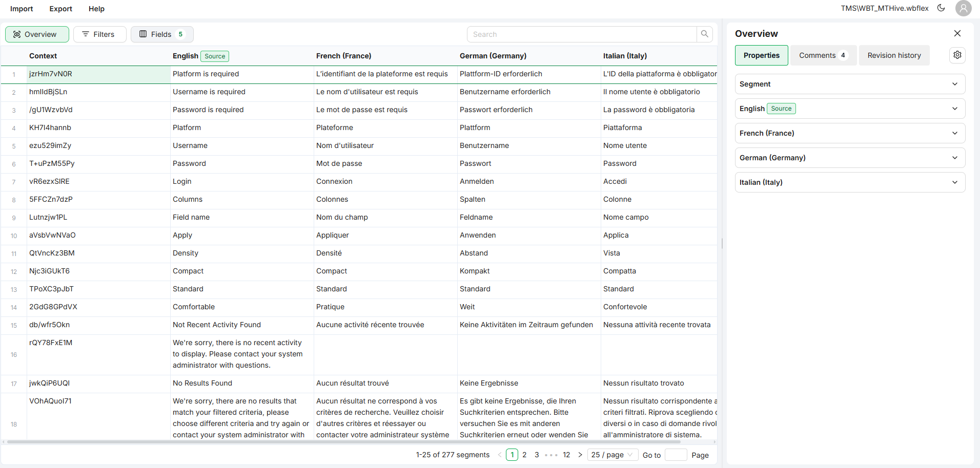The height and width of the screenshot is (468, 980).
Task: Open Overview panel settings gear
Action: (x=957, y=55)
